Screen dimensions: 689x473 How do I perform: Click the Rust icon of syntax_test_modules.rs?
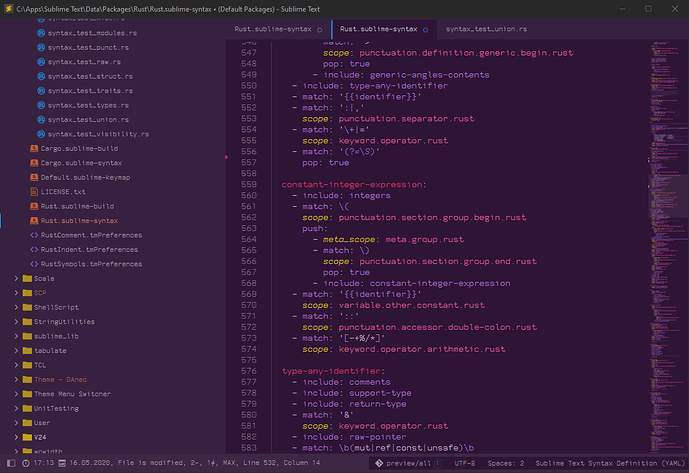point(41,33)
